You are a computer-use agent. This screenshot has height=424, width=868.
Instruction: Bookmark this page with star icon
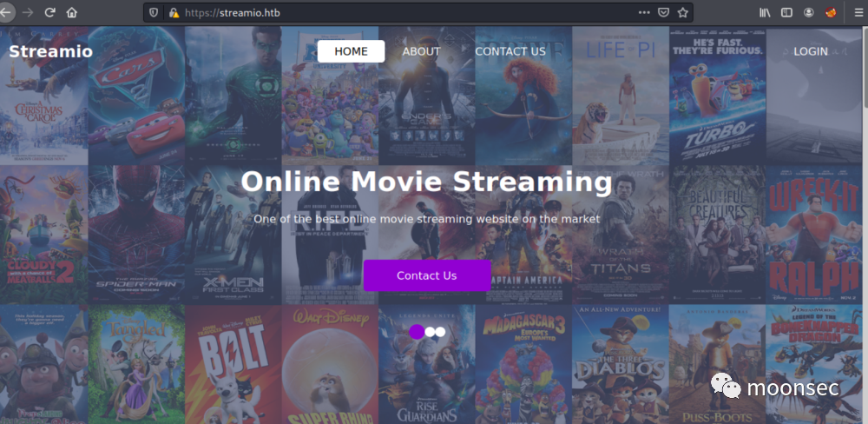[682, 12]
